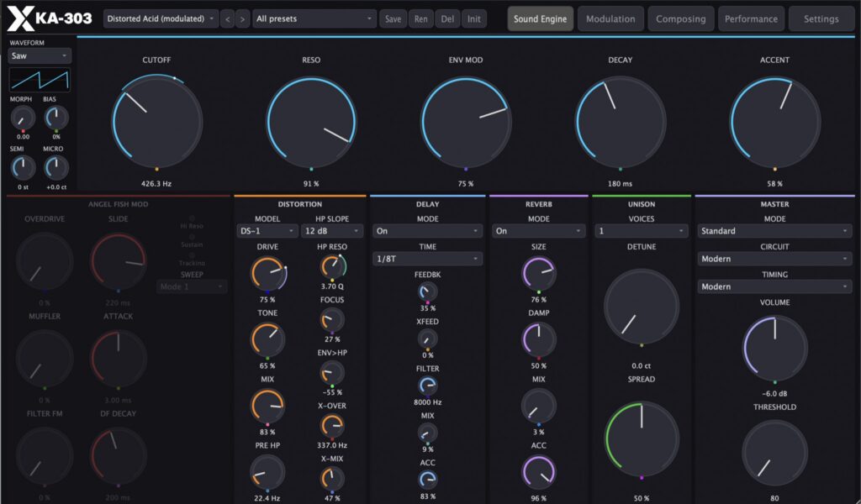Open the Waveform Saw dropdown
861x504 pixels.
coord(40,55)
